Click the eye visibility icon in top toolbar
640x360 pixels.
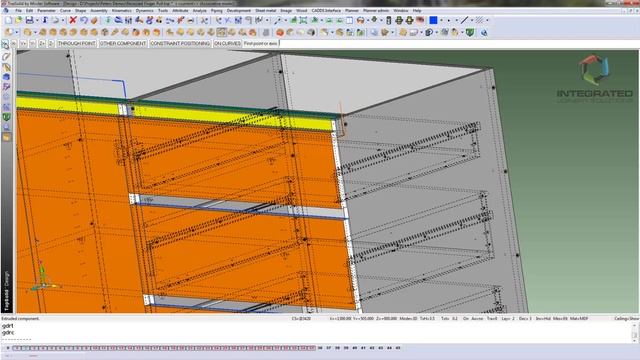tap(420, 20)
